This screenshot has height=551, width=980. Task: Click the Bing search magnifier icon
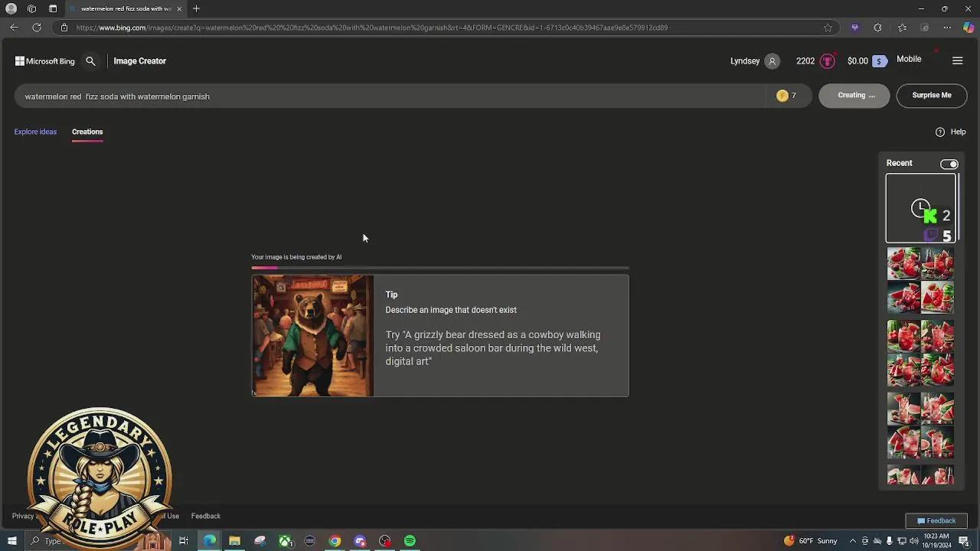(x=90, y=61)
